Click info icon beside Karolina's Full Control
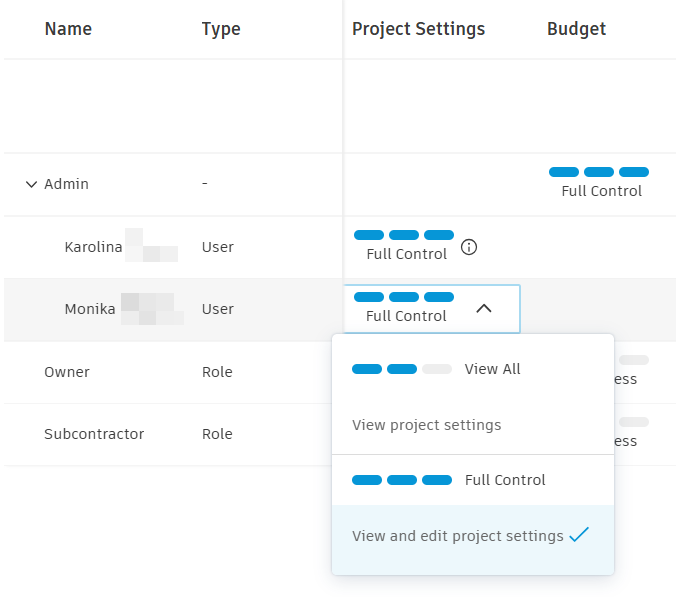The width and height of the screenshot is (676, 597). pos(469,247)
